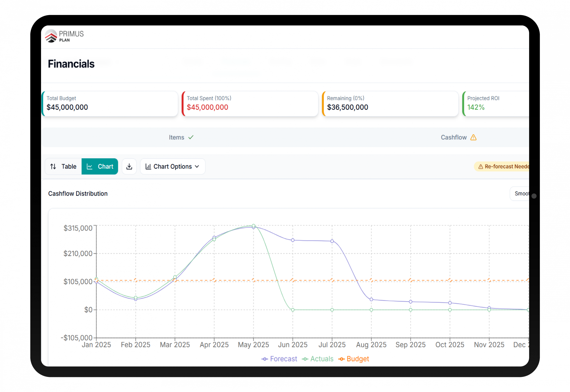Toggle Budget series in chart legend
This screenshot has width=570, height=392.
coord(354,359)
